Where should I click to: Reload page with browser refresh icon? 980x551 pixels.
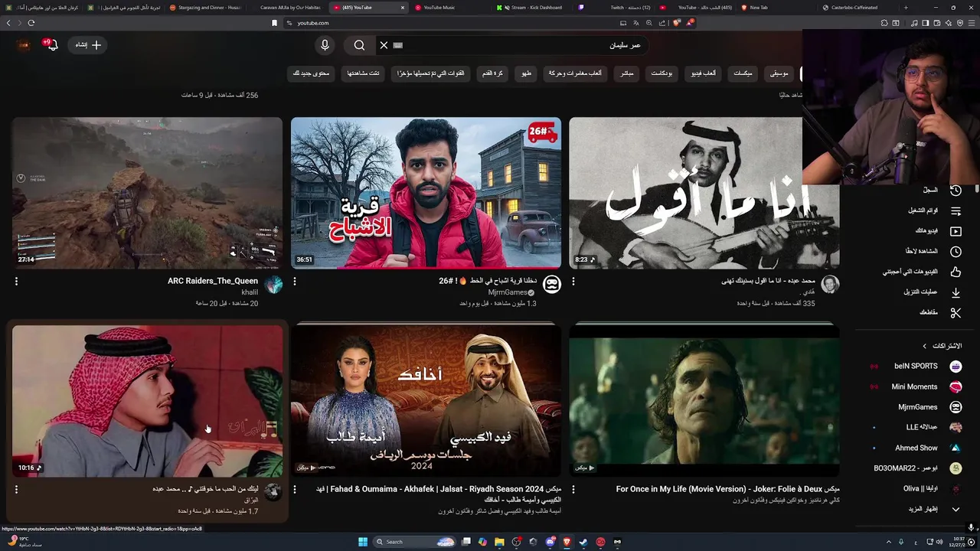pyautogui.click(x=31, y=23)
